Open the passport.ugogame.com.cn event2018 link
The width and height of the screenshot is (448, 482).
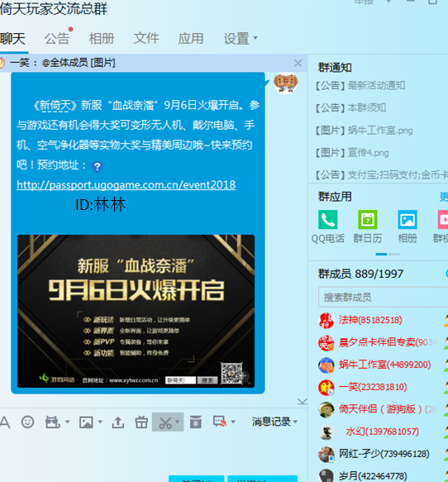126,184
